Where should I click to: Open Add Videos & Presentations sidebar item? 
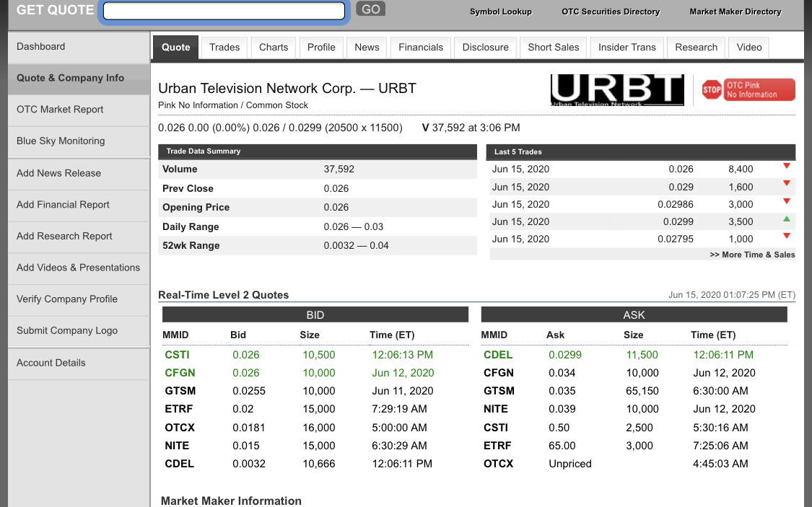pos(79,268)
